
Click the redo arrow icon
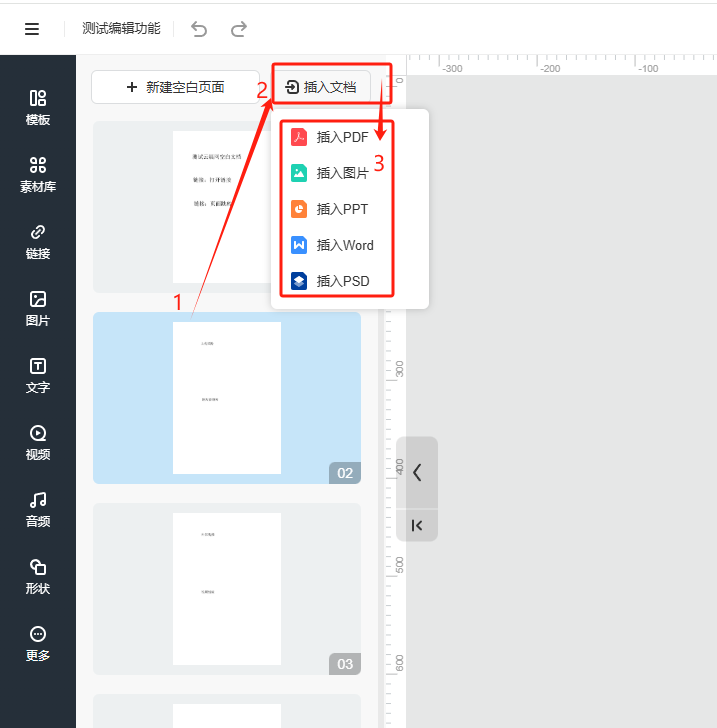[238, 29]
